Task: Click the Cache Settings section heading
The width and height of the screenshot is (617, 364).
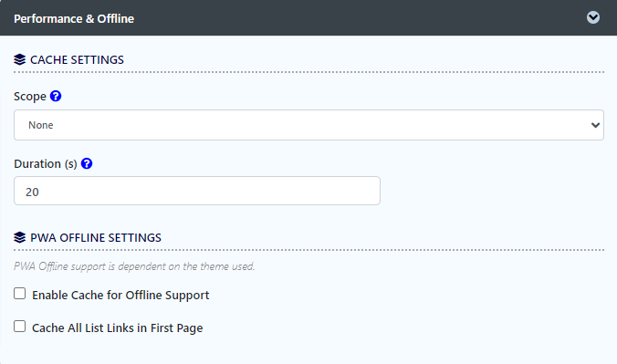Action: pyautogui.click(x=77, y=60)
